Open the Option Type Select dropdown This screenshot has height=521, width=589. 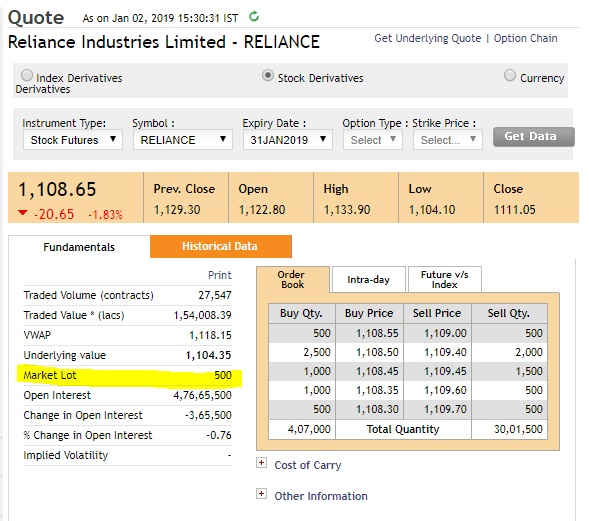click(x=373, y=140)
